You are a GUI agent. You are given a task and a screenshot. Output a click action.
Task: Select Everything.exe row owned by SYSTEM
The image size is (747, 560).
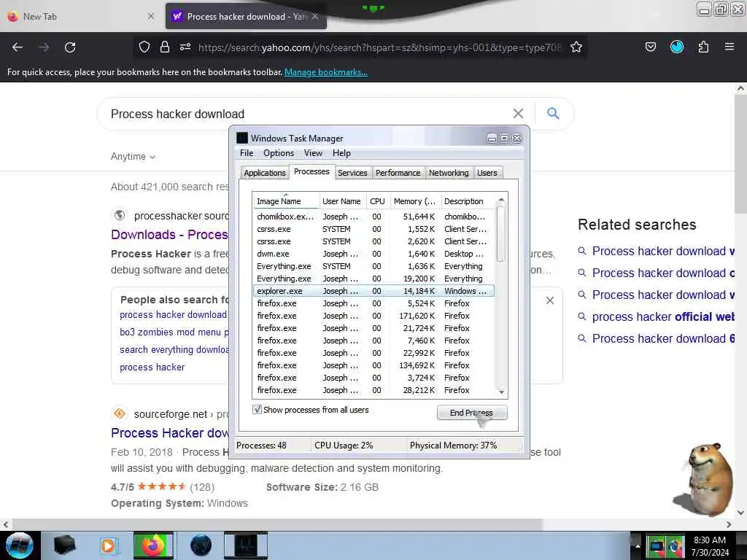374,266
